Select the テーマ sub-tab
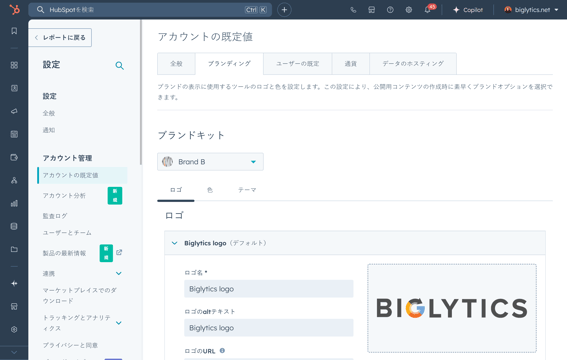The image size is (567, 360). [247, 190]
